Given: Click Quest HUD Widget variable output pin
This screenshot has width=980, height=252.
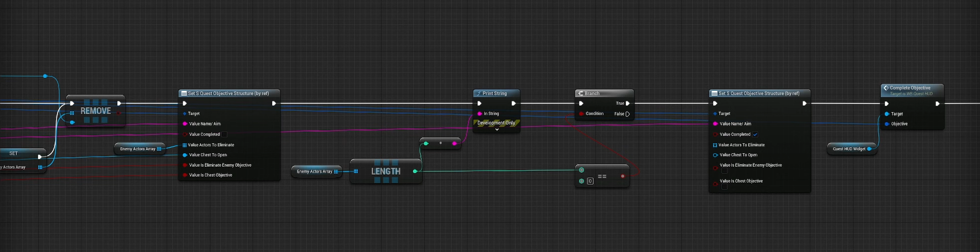Looking at the screenshot, I should (x=869, y=149).
